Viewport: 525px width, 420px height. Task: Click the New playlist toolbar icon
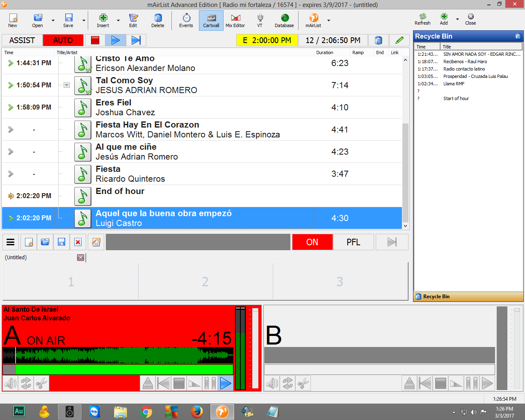[13, 20]
